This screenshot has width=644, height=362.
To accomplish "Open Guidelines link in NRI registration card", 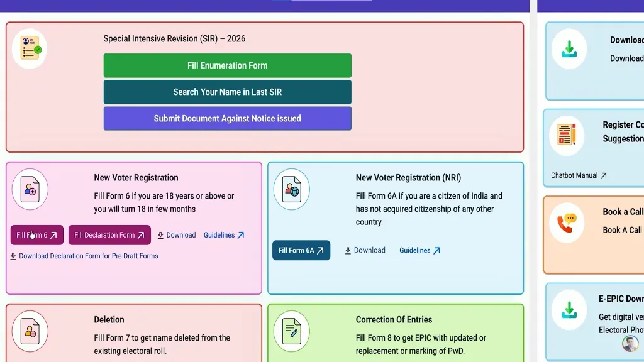I will [x=419, y=250].
